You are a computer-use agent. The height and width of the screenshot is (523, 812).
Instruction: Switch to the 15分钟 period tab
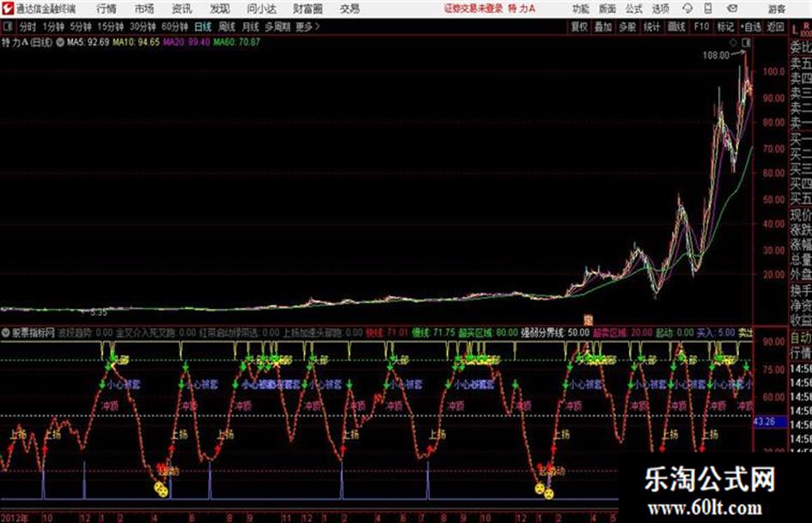tap(110, 27)
